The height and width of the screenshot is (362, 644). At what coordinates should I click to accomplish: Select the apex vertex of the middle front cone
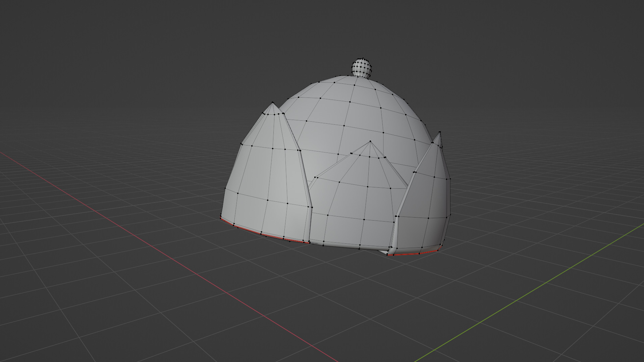pyautogui.click(x=370, y=142)
